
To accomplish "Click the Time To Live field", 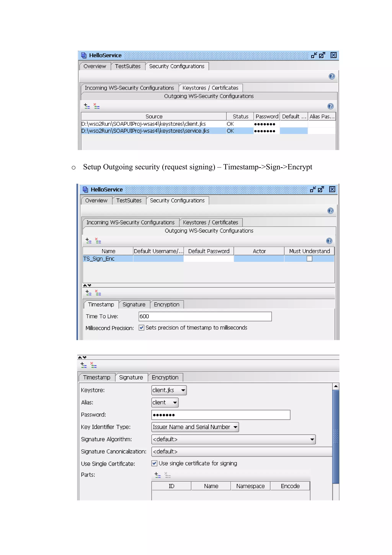I will coord(205,316).
